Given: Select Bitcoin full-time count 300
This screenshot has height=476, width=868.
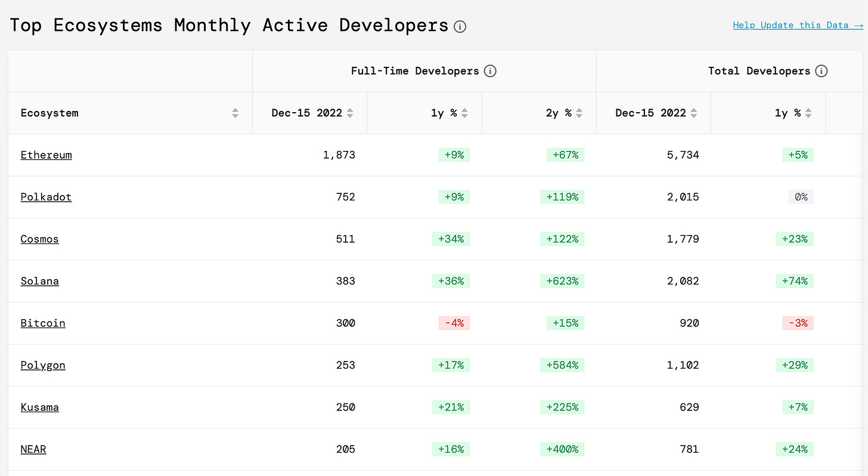Looking at the screenshot, I should click(345, 323).
